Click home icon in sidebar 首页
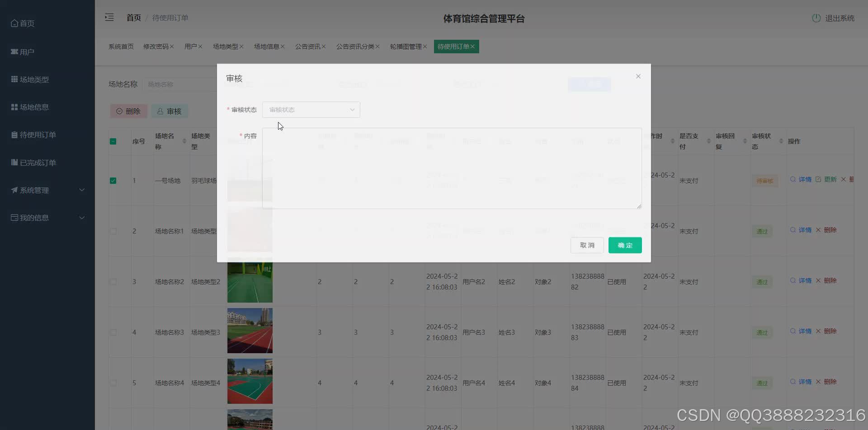Screen dimensions: 868x430 tap(14, 23)
